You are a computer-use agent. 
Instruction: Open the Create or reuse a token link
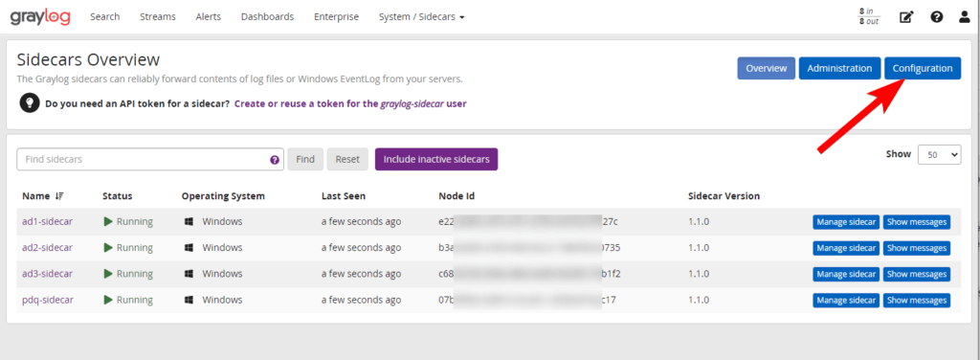pos(350,103)
